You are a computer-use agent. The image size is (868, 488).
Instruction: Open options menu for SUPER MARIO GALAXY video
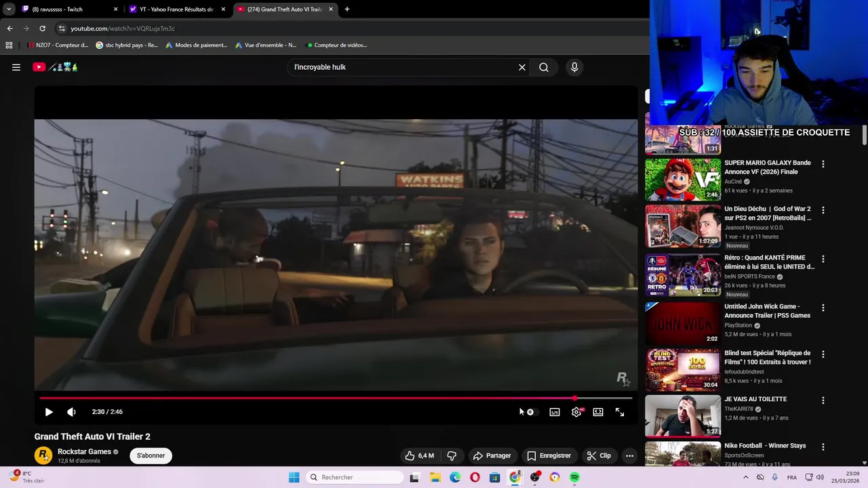(823, 164)
